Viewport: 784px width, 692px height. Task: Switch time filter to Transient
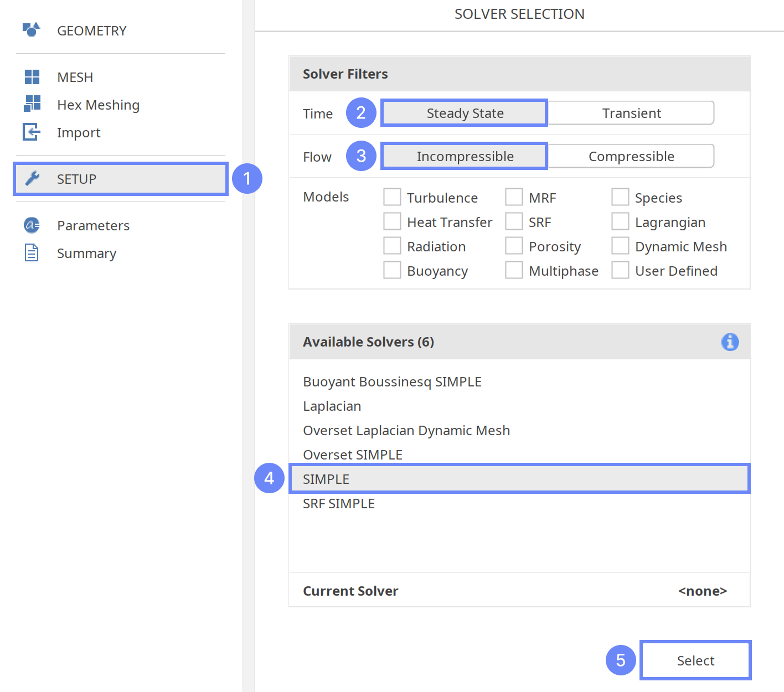(x=631, y=113)
